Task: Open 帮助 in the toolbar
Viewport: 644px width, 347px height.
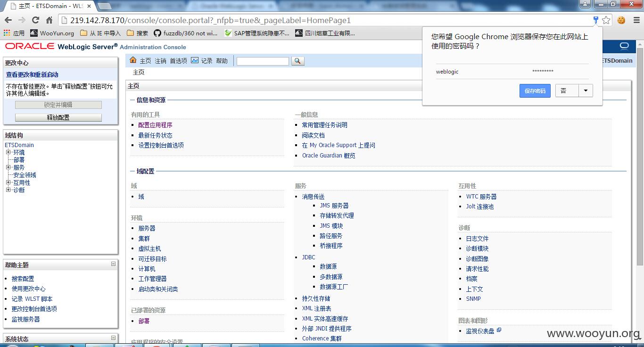Action: 222,61
